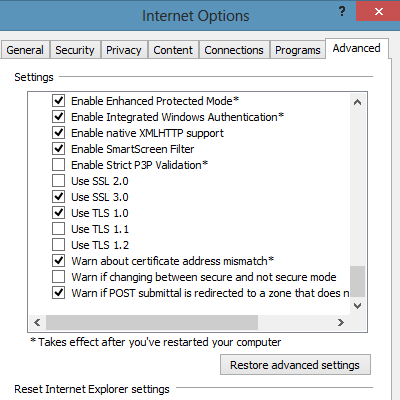
Task: Go to the Privacy tab
Action: tap(124, 50)
